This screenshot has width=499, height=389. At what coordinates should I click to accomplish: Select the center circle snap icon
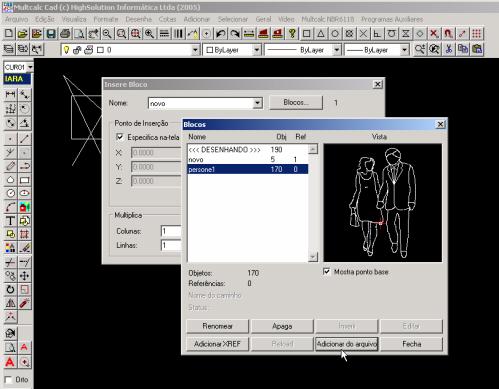pyautogui.click(x=335, y=34)
